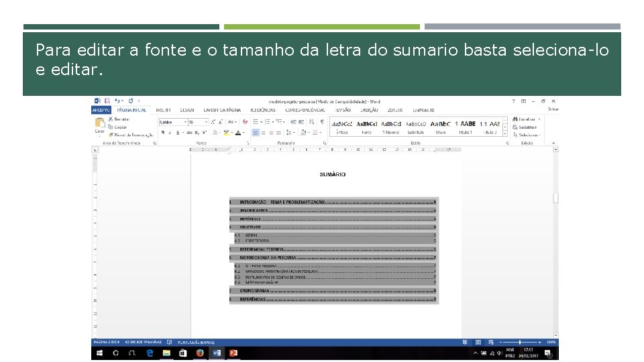This screenshot has height=362, width=644.
Task: Toggle italic I formatting
Action: tap(170, 133)
